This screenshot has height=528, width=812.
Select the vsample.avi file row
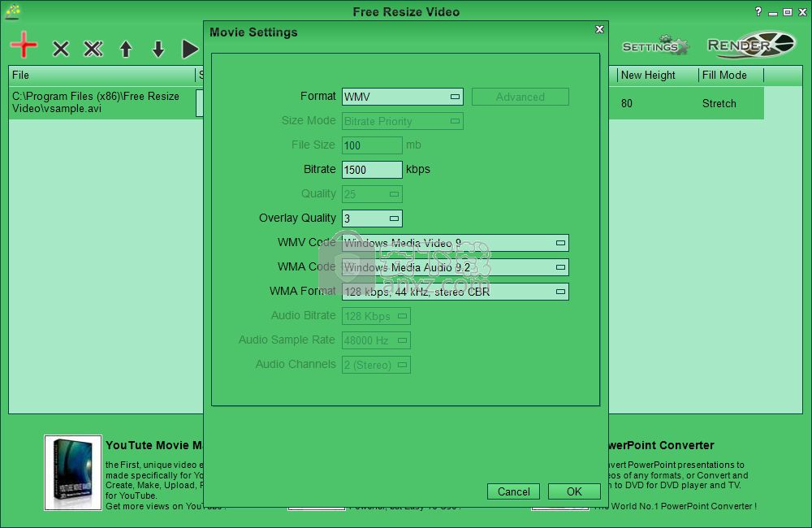click(102, 102)
